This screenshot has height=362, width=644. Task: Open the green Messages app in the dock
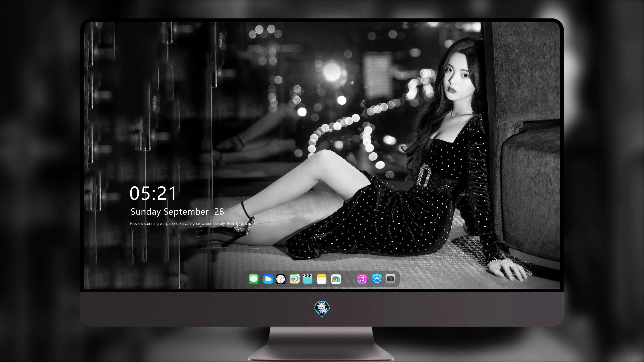(x=254, y=279)
